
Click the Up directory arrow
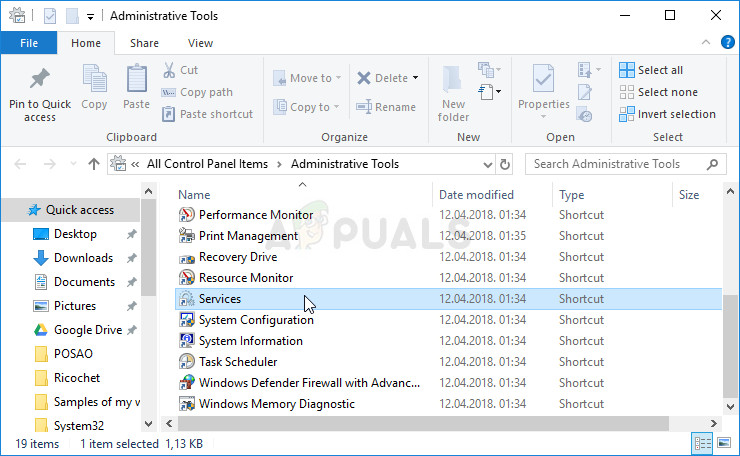(x=94, y=164)
